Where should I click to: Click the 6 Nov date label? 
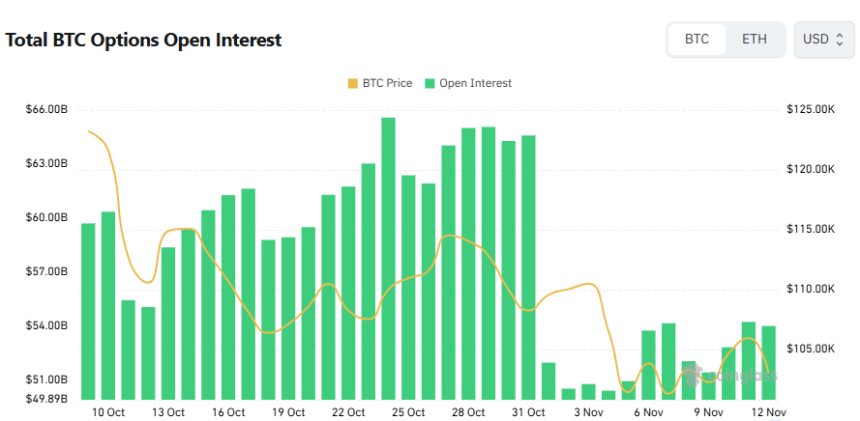(x=648, y=411)
